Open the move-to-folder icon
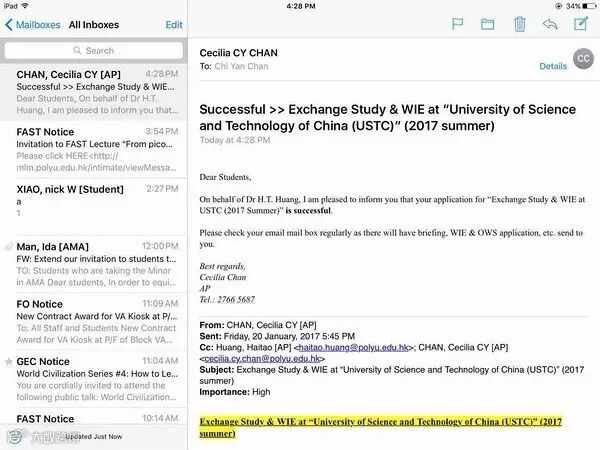 pyautogui.click(x=488, y=24)
